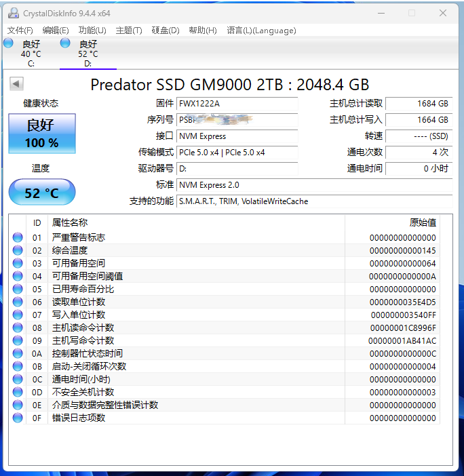Select the 严重警告标志 attribute row

pyautogui.click(x=225, y=237)
